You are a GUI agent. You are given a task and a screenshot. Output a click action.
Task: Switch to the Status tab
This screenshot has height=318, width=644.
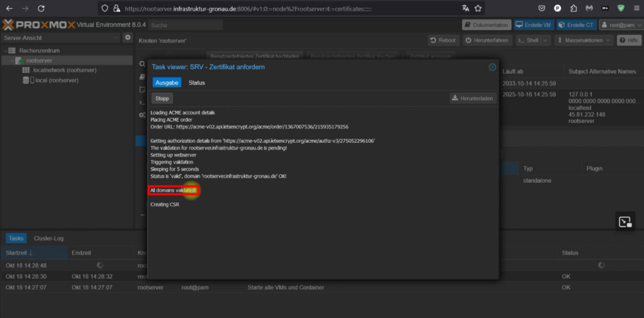(x=197, y=82)
